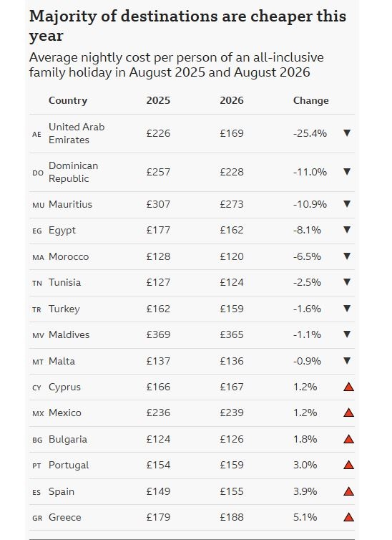This screenshot has height=540, width=392.
Task: Select the AE country code icon
Action: tap(36, 135)
